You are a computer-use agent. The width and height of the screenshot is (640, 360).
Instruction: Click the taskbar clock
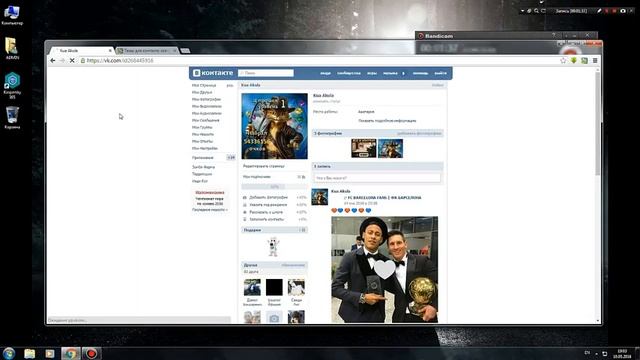622,353
